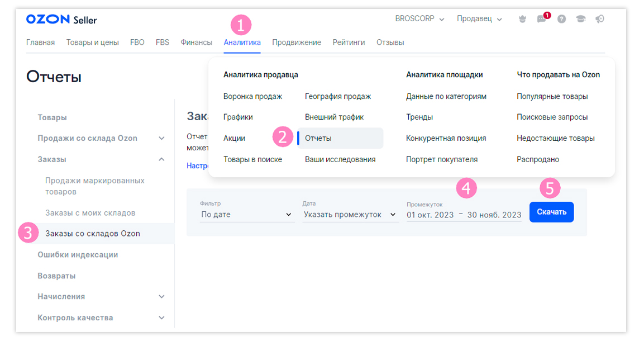Click the start date 01 окт. 2023
Screen dimensions: 644x341
click(x=430, y=215)
